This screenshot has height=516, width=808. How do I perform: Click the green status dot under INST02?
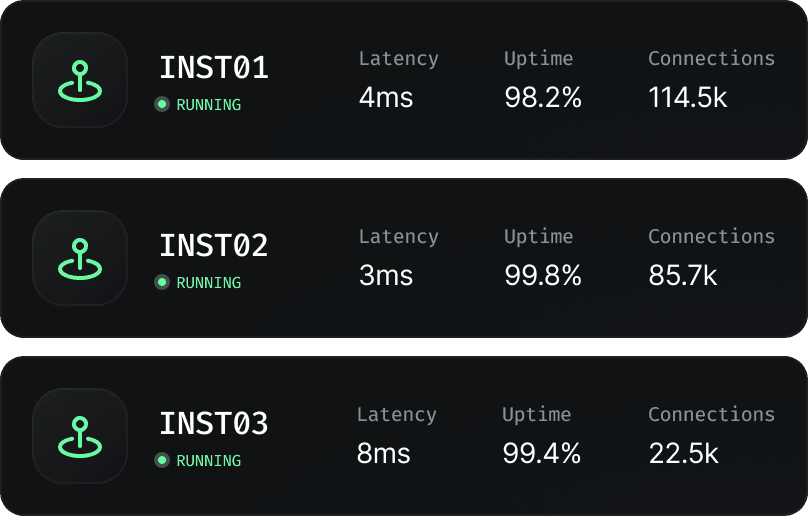(x=162, y=282)
